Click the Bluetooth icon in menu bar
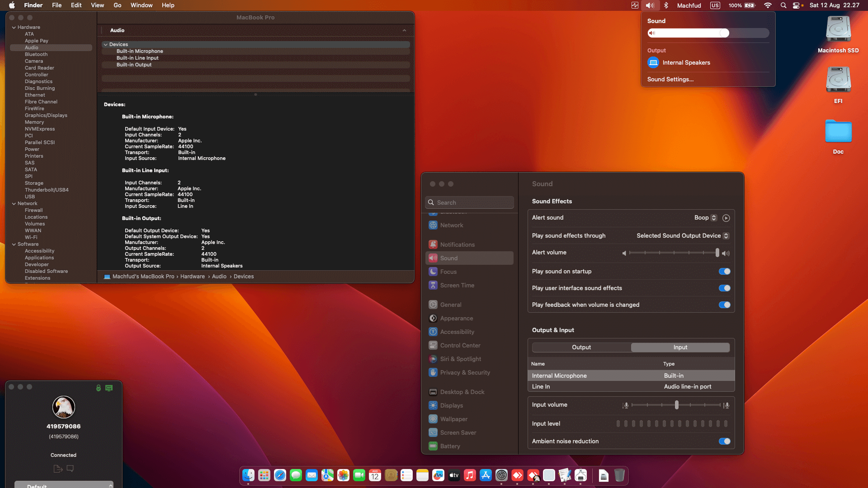The width and height of the screenshot is (868, 488). coord(666,5)
